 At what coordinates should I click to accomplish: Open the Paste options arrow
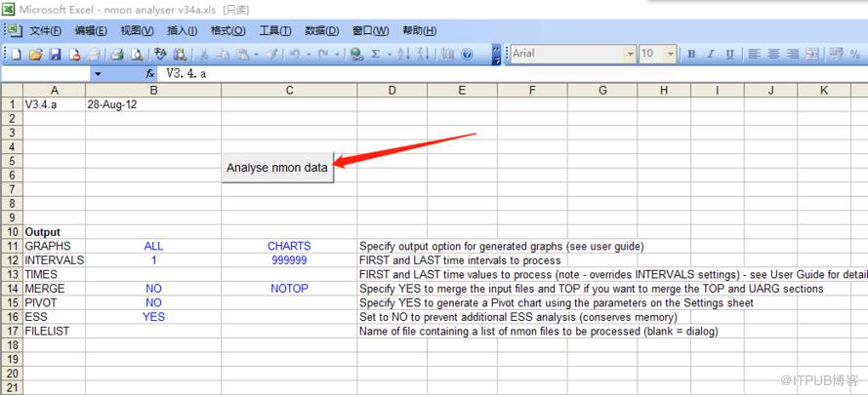256,55
